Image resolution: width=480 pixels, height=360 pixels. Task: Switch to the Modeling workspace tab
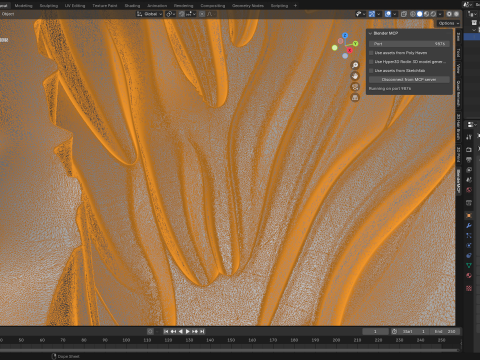coord(23,5)
